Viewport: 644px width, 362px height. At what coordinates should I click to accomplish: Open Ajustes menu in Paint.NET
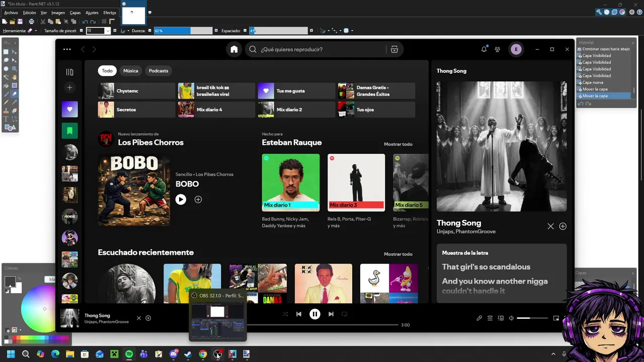click(x=92, y=13)
